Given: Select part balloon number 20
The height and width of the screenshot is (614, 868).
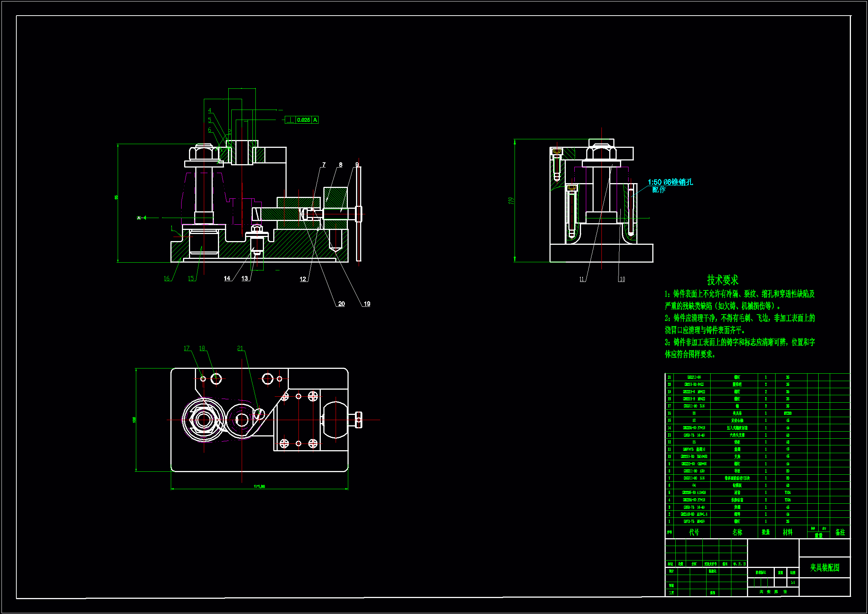Looking at the screenshot, I should click(342, 304).
